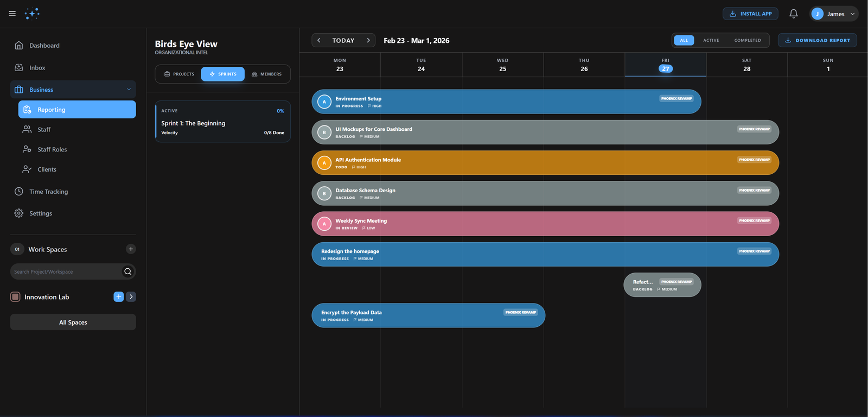The image size is (868, 417).
Task: Click the Dashboard home icon
Action: (x=19, y=46)
